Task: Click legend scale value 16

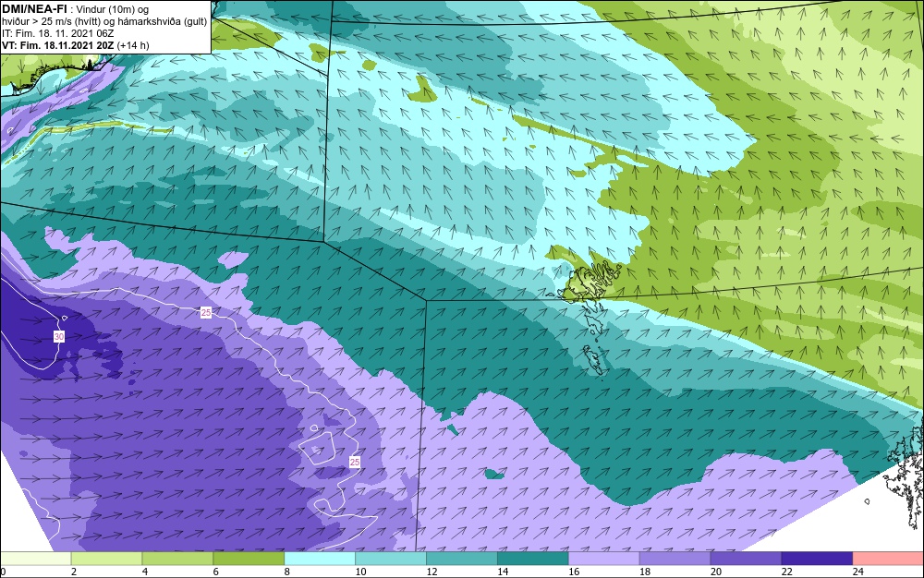Action: coord(574,572)
